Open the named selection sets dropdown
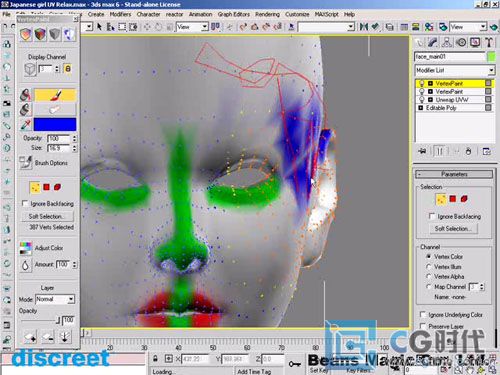500x375 pixels. click(326, 27)
